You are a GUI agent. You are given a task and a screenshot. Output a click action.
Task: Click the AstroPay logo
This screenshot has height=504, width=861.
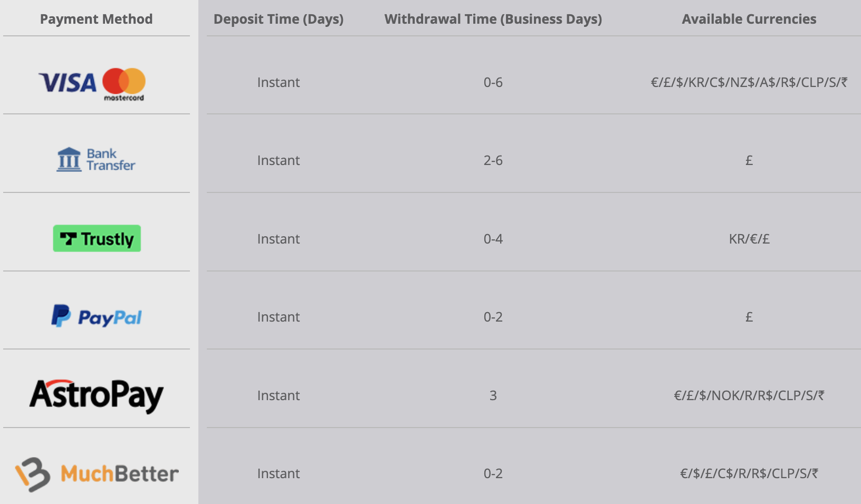pyautogui.click(x=97, y=395)
